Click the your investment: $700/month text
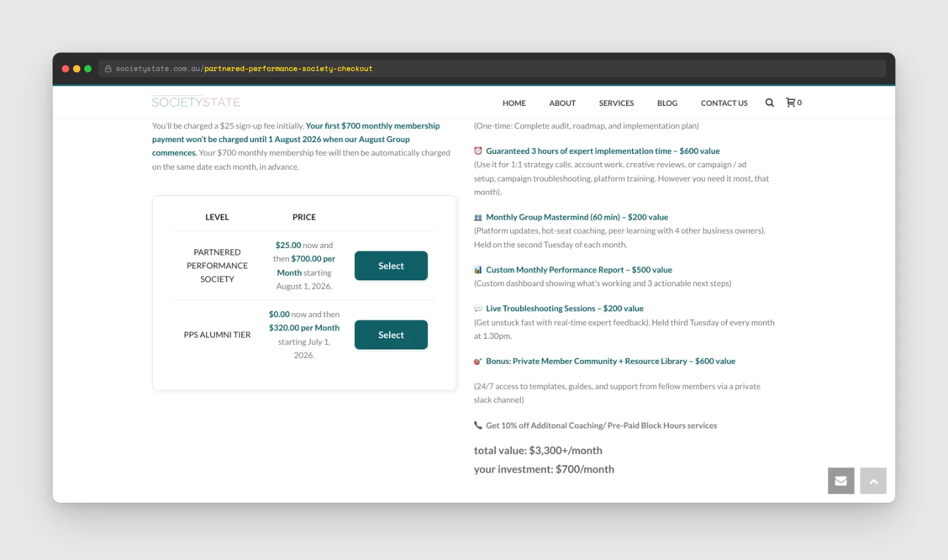 click(x=544, y=469)
